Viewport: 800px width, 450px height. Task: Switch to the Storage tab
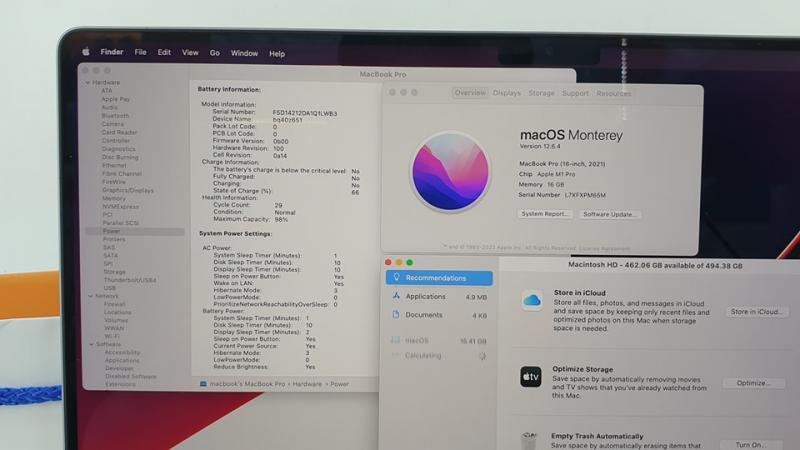541,93
